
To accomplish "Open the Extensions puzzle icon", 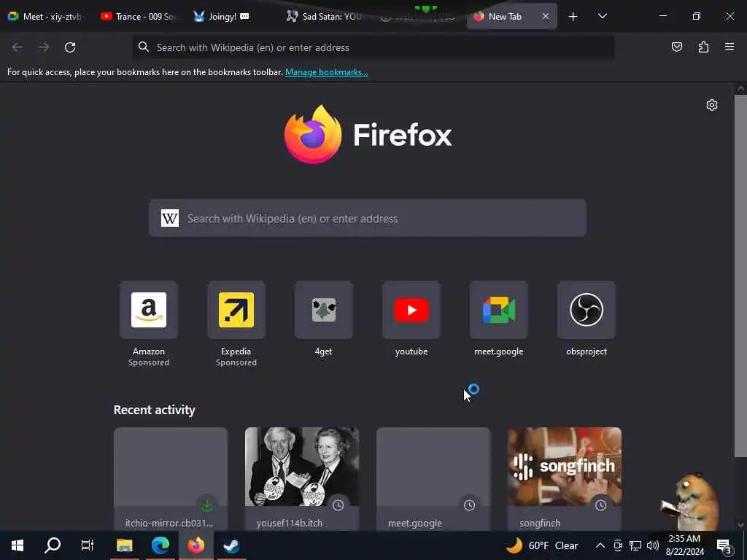I will pos(703,47).
